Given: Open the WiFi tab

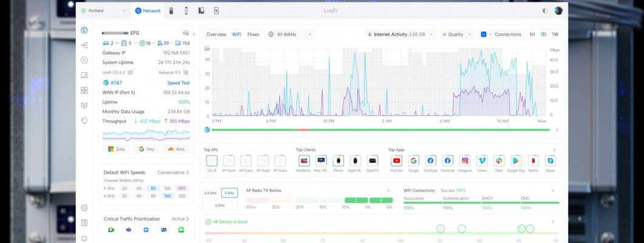Looking at the screenshot, I should click(x=236, y=35).
